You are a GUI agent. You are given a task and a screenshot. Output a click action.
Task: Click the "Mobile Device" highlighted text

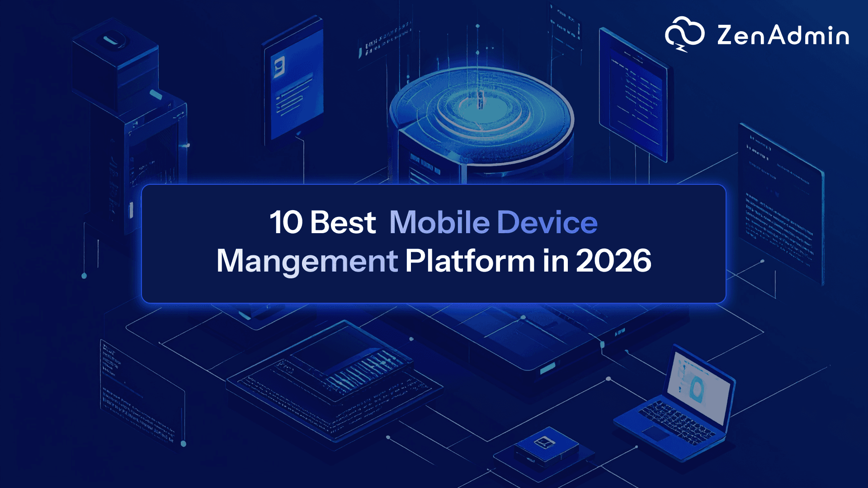click(493, 222)
